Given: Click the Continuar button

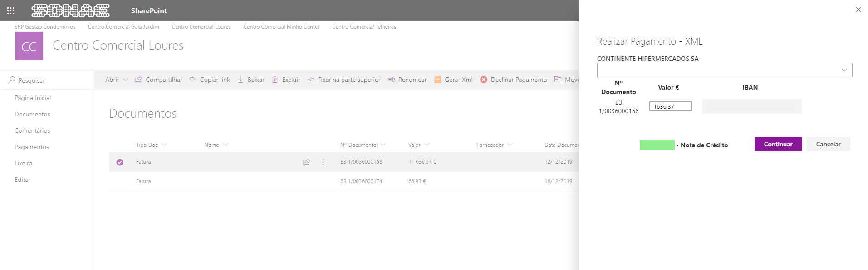Looking at the screenshot, I should point(778,144).
